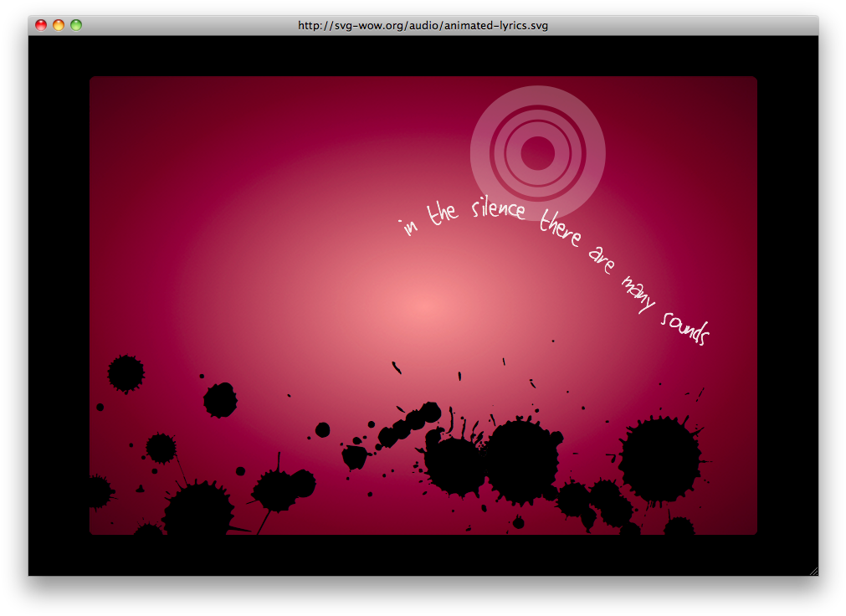Click the word "many" in the lyric line
Image resolution: width=846 pixels, height=616 pixels.
point(638,293)
